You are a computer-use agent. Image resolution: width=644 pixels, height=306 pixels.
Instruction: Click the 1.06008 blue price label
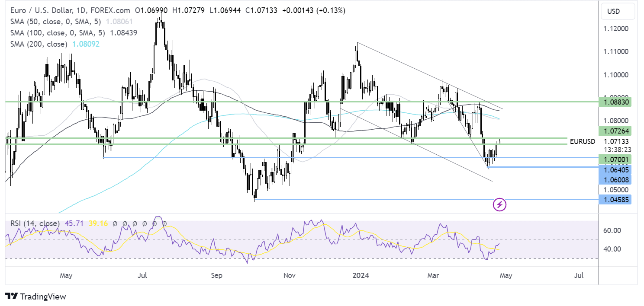click(615, 179)
